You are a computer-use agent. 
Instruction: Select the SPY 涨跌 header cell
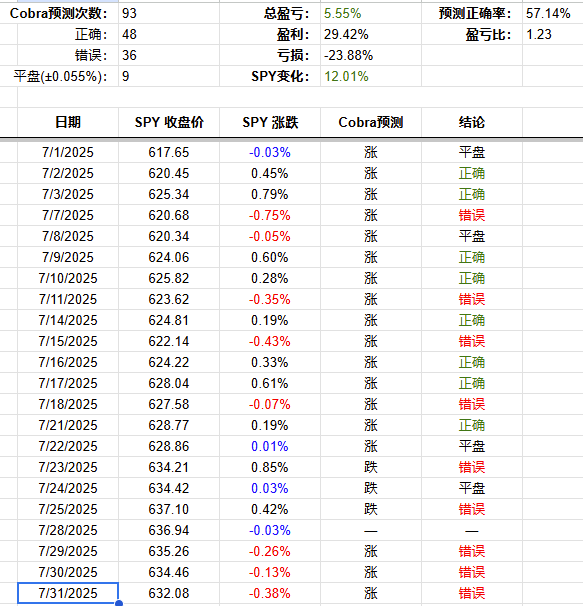coord(270,122)
